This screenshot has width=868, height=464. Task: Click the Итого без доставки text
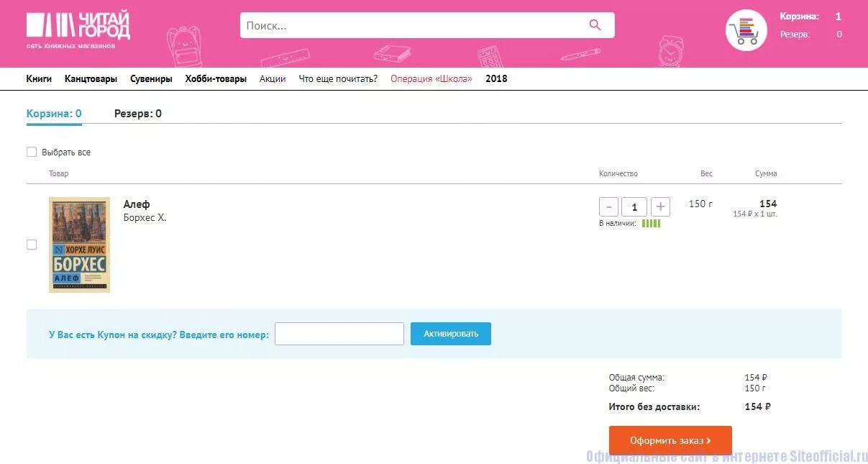pos(654,407)
